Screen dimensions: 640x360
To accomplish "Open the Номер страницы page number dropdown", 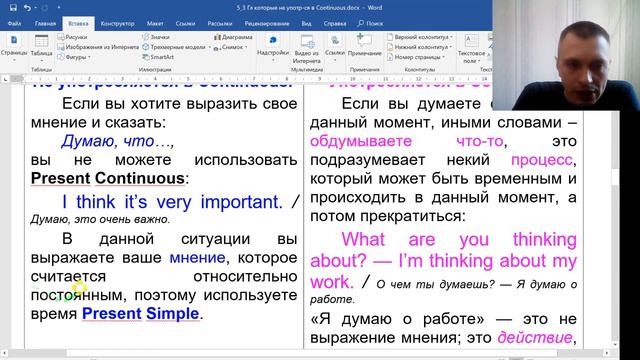I will coord(416,57).
